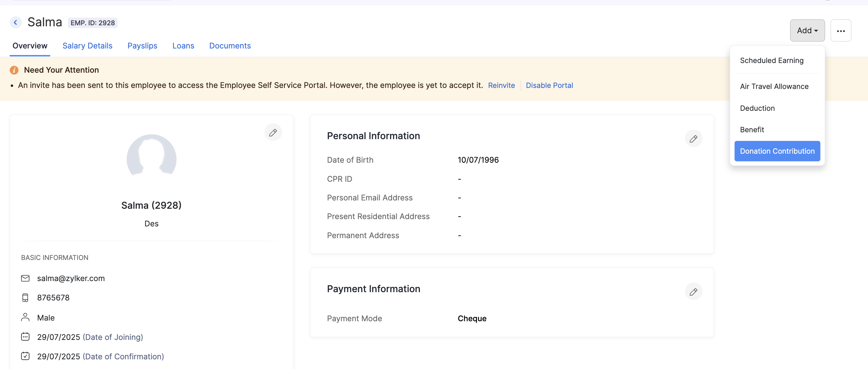This screenshot has width=868, height=369.
Task: Choose Air Travel Allowance option
Action: coord(774,87)
